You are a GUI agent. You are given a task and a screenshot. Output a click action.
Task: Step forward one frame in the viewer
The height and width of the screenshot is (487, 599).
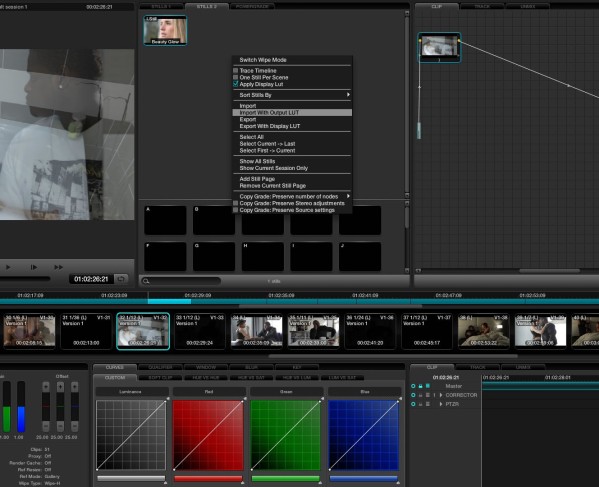[x=34, y=267]
